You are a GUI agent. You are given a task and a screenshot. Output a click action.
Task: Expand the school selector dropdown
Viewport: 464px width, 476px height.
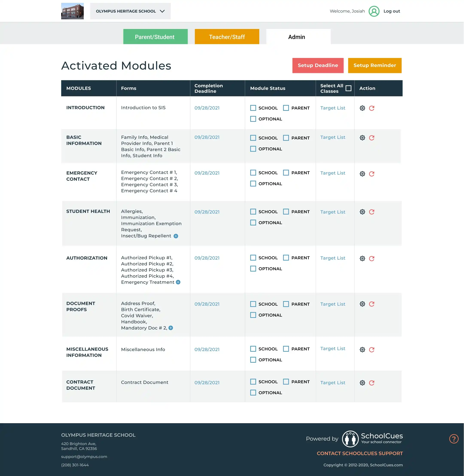coord(162,11)
